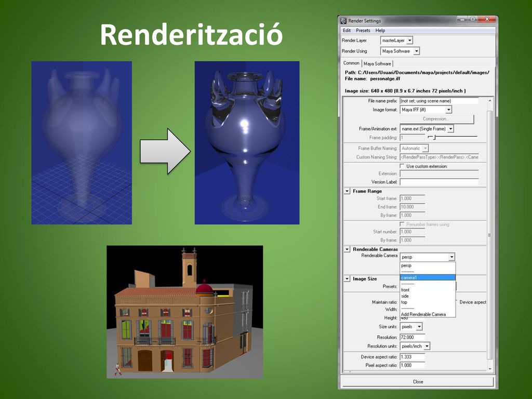The image size is (532, 399).
Task: Click the Renderització slide title
Action: click(x=191, y=35)
